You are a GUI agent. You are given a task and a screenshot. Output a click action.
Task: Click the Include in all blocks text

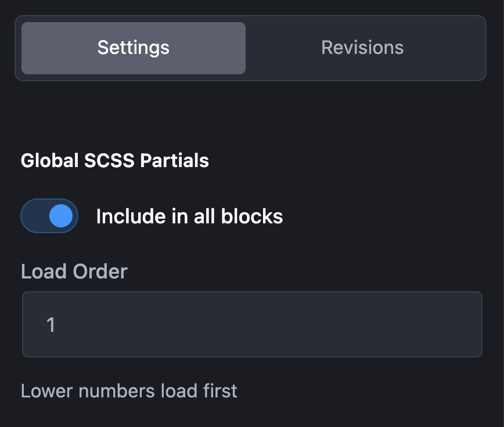(x=189, y=216)
